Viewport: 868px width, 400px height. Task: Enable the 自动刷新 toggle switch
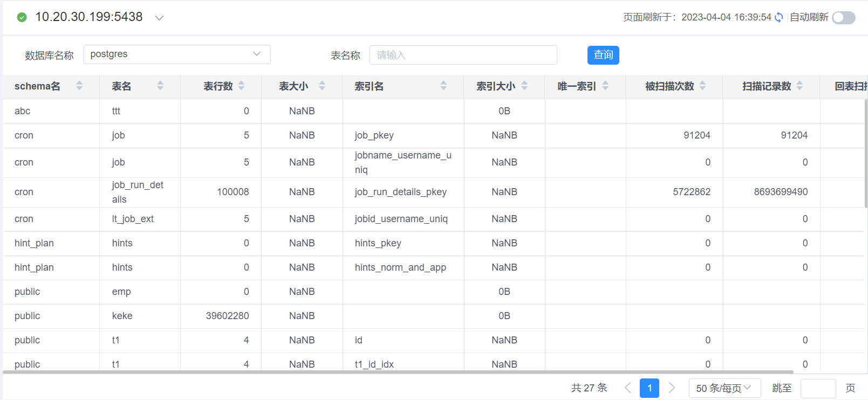(x=843, y=18)
